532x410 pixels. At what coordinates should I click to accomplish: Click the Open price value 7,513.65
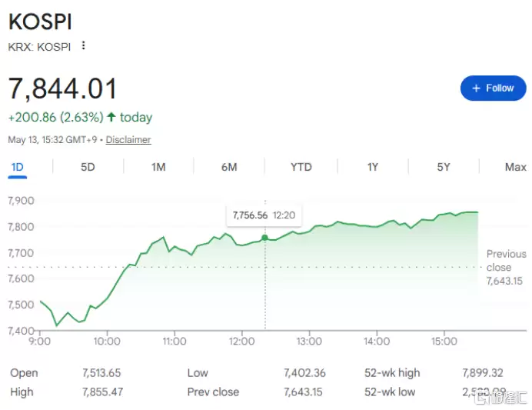coord(101,373)
